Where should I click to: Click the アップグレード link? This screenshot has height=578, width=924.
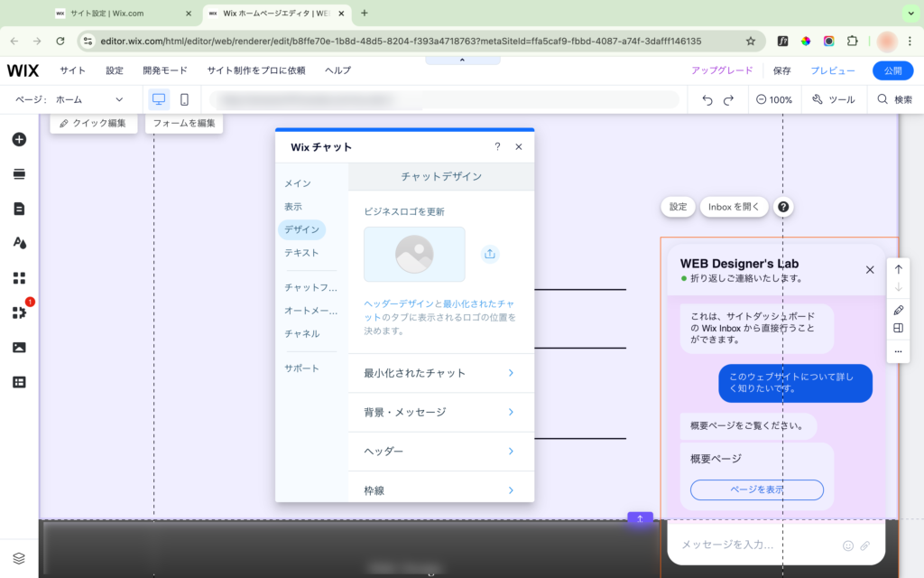(x=722, y=70)
